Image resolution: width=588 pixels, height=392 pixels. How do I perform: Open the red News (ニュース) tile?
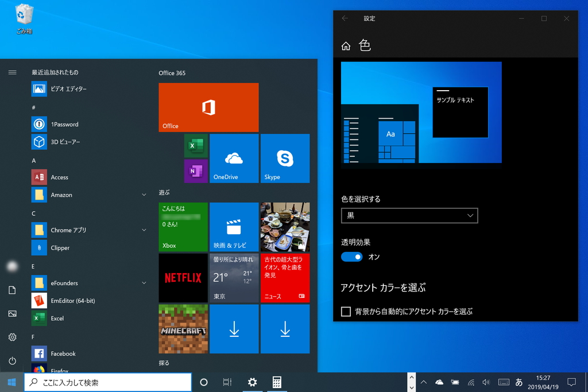(285, 278)
